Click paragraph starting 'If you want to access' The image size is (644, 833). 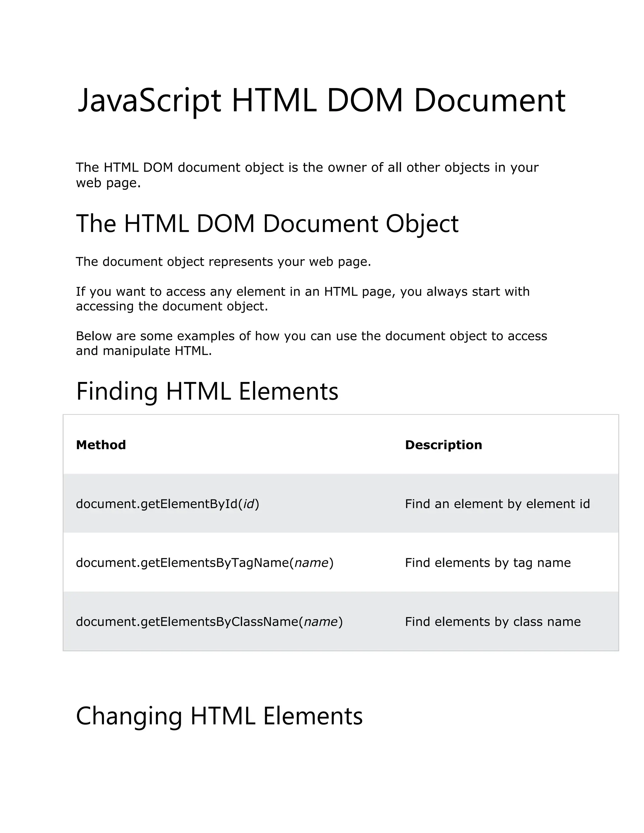(303, 299)
